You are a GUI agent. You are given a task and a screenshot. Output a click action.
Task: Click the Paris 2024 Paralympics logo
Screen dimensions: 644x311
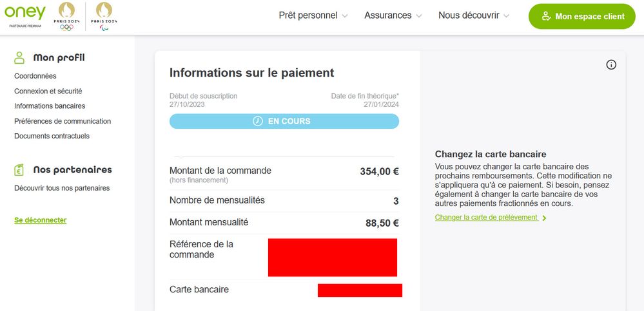[103, 16]
